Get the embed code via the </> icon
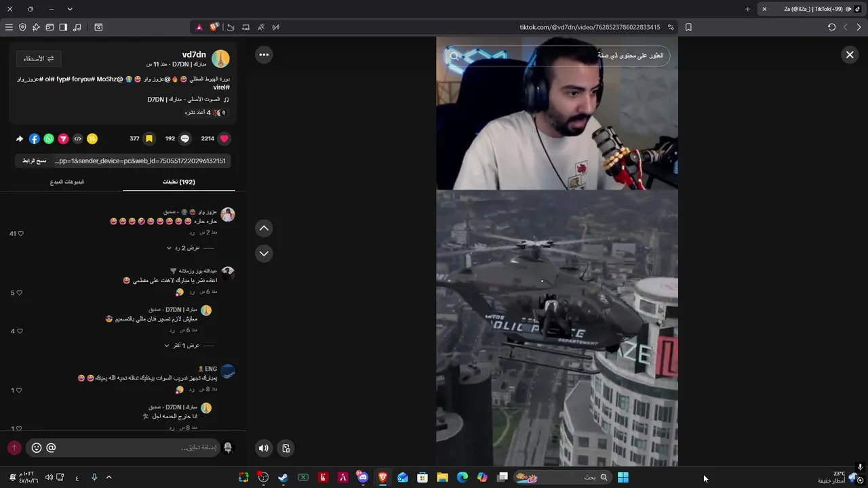This screenshot has height=488, width=868. (x=78, y=138)
